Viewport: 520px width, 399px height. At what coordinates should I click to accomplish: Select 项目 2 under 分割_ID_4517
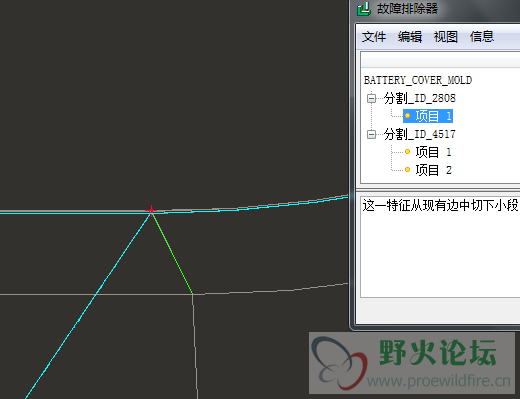(433, 170)
